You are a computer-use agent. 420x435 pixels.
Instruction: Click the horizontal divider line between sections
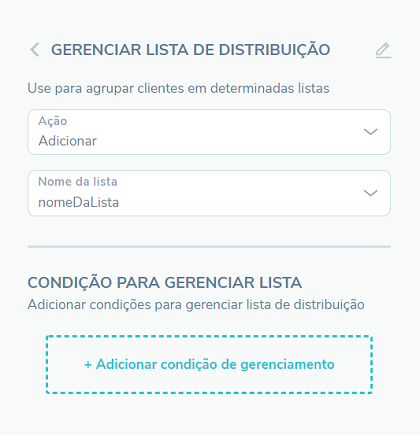pyautogui.click(x=209, y=247)
